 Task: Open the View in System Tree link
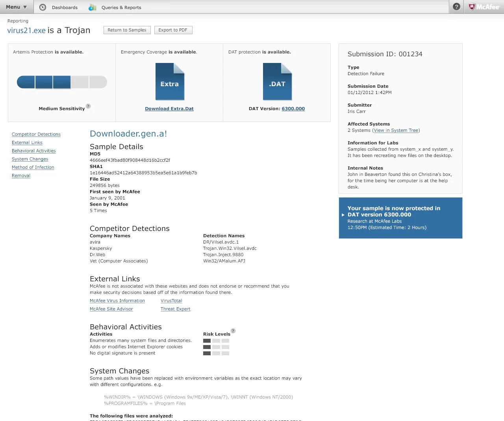[396, 130]
